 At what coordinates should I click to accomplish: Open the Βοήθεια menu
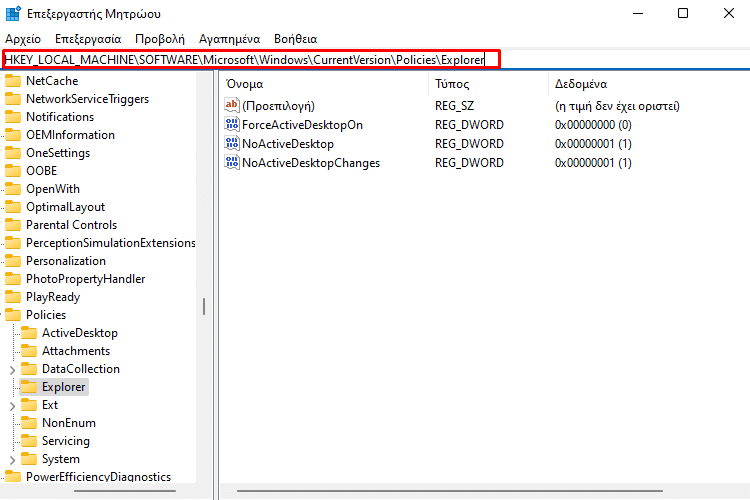click(296, 39)
